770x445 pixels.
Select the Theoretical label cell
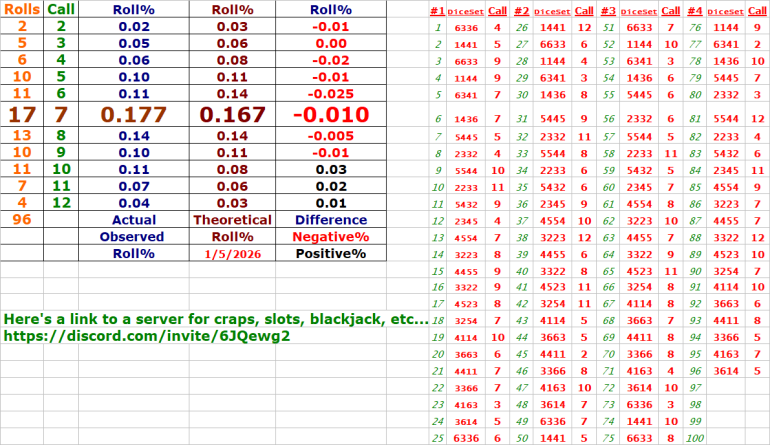pyautogui.click(x=232, y=219)
